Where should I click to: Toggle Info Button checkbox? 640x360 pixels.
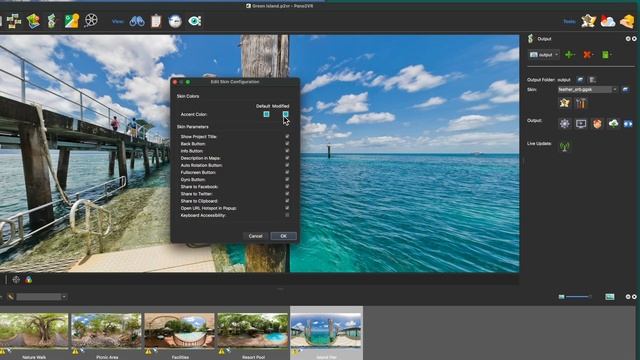tap(287, 151)
